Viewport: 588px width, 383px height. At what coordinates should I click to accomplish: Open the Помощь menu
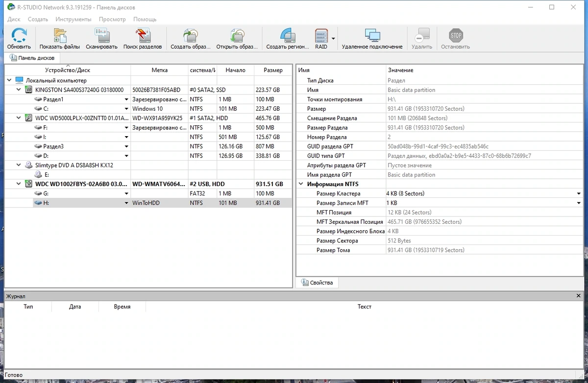tap(145, 19)
